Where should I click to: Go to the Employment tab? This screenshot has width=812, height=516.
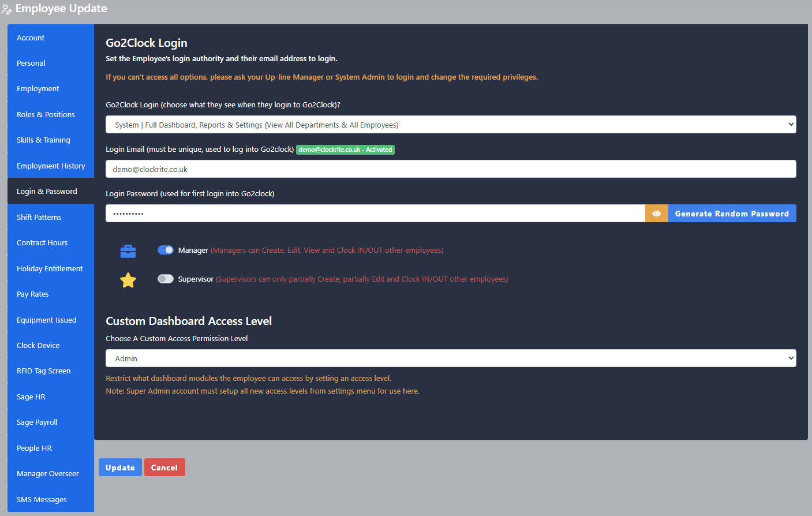51,88
